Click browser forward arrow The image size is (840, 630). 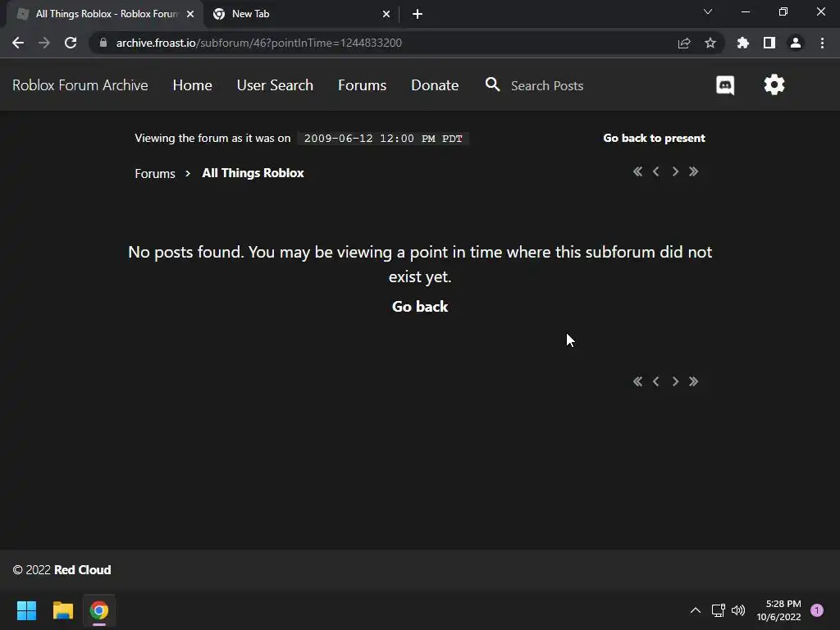point(44,43)
